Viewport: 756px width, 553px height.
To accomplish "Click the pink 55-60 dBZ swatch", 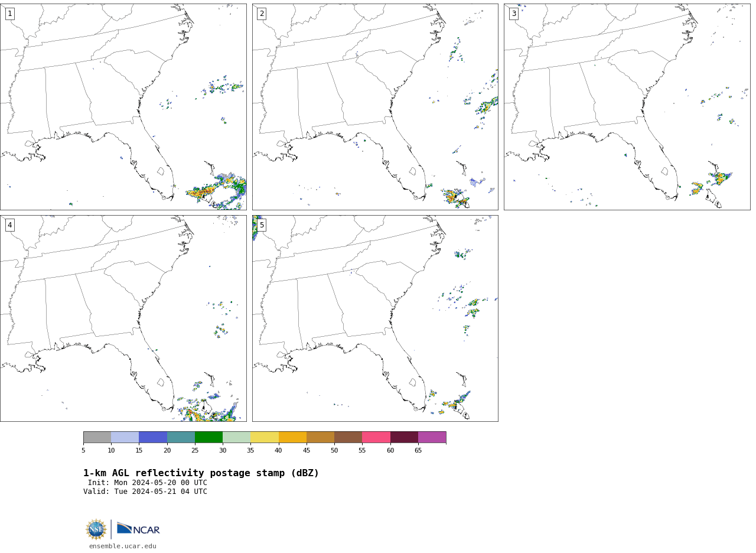I will tap(376, 437).
